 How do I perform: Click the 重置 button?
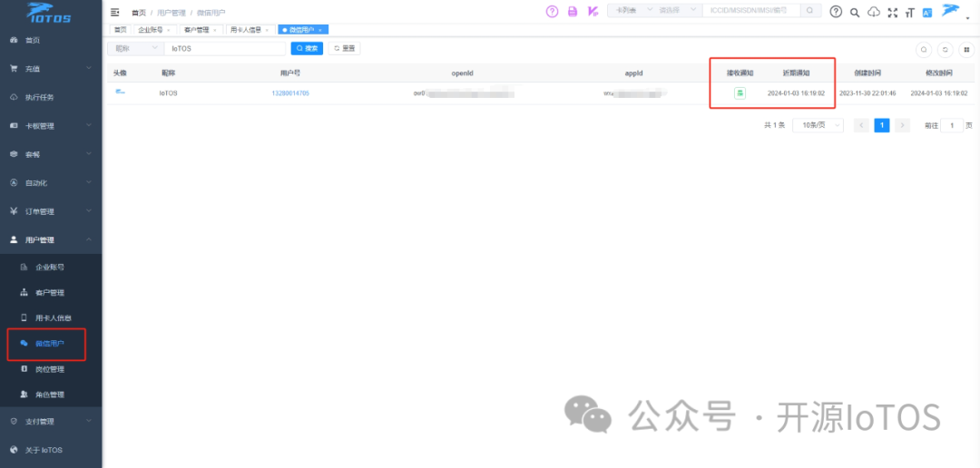(x=345, y=48)
